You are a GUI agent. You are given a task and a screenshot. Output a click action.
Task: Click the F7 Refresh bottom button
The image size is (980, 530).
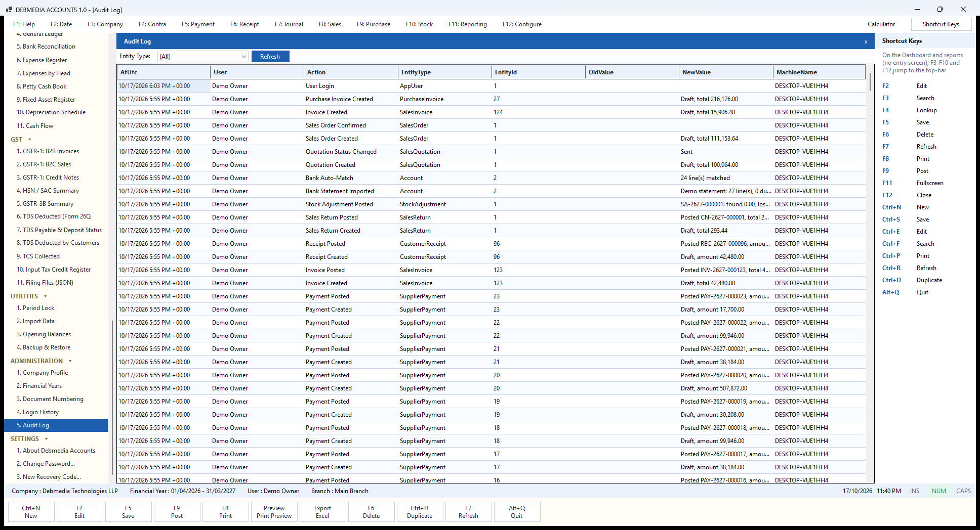point(468,512)
